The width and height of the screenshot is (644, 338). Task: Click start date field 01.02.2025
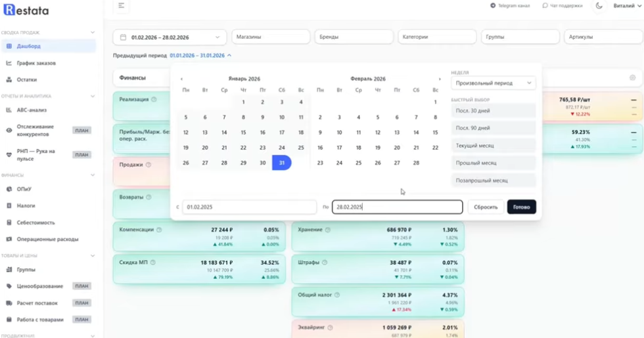pos(249,207)
